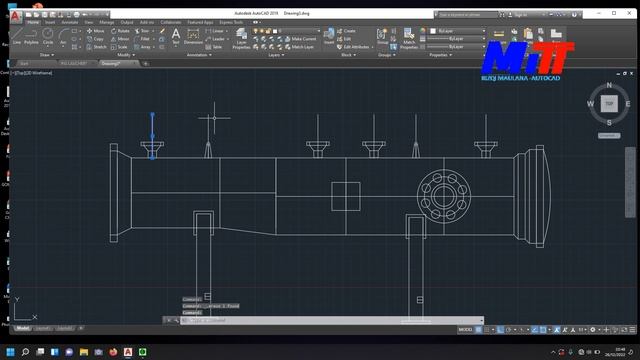The width and height of the screenshot is (640, 360).
Task: Click the Make Current layer button
Action: tap(300, 39)
